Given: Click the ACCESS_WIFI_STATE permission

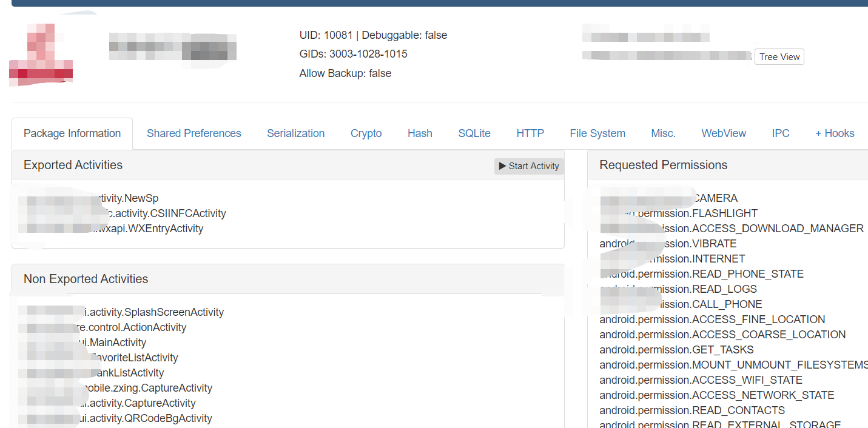Looking at the screenshot, I should [701, 380].
